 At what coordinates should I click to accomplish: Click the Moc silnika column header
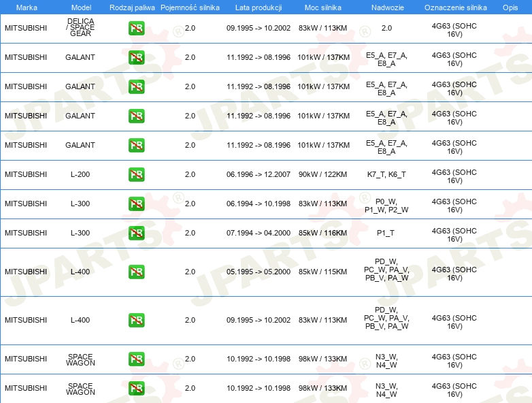point(323,7)
